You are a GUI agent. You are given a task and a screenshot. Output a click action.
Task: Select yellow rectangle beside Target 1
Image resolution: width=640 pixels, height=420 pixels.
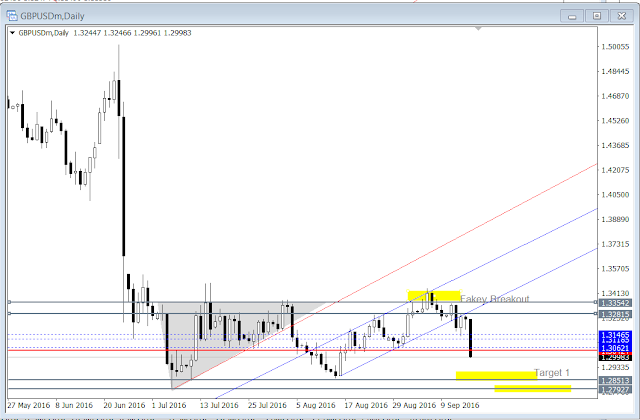496,375
